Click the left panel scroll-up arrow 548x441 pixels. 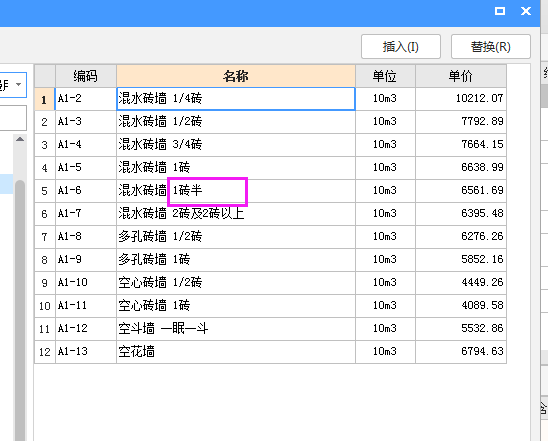pos(20,139)
